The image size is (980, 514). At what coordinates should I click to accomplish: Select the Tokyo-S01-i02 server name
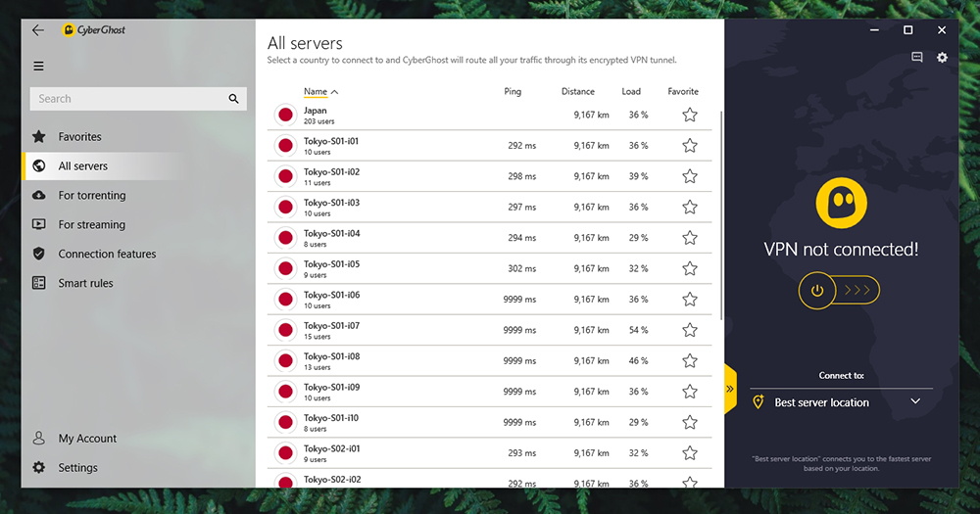(332, 171)
